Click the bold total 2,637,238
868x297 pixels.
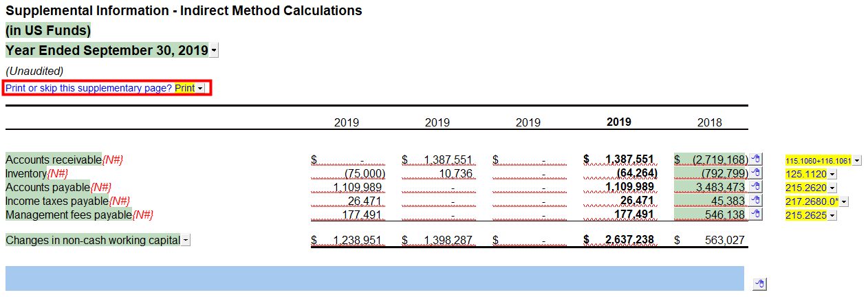pyautogui.click(x=629, y=240)
